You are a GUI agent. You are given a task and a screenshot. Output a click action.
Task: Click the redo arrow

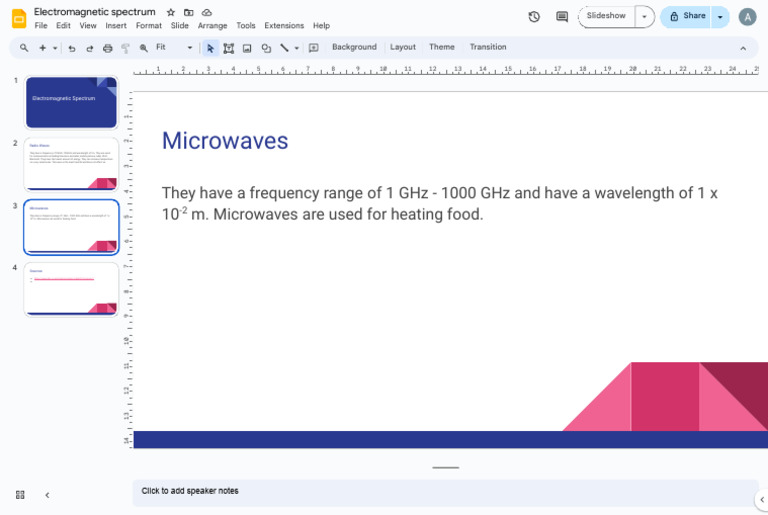tap(90, 48)
